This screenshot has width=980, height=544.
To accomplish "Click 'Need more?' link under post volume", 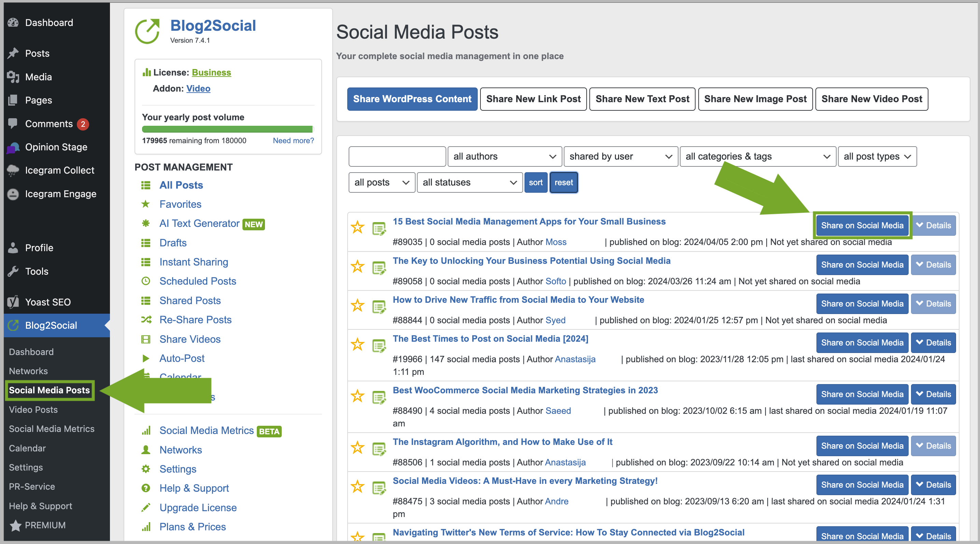I will pyautogui.click(x=293, y=140).
